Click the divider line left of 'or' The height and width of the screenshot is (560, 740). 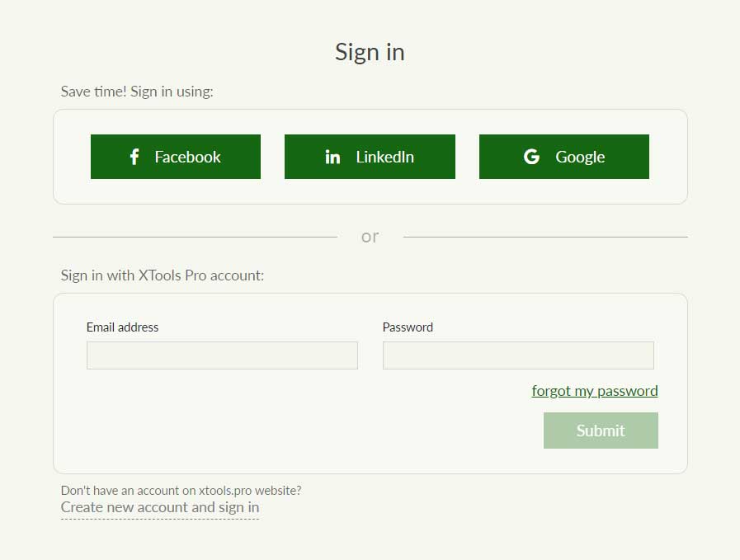(195, 237)
